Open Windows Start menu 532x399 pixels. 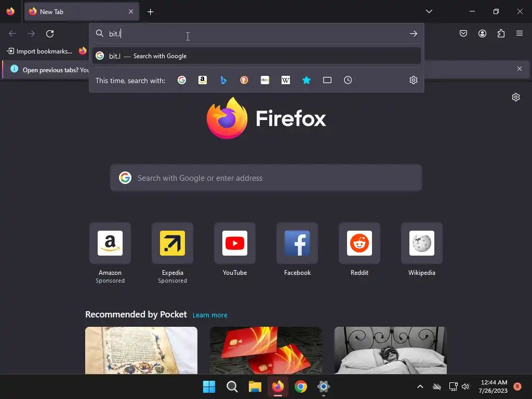[209, 387]
